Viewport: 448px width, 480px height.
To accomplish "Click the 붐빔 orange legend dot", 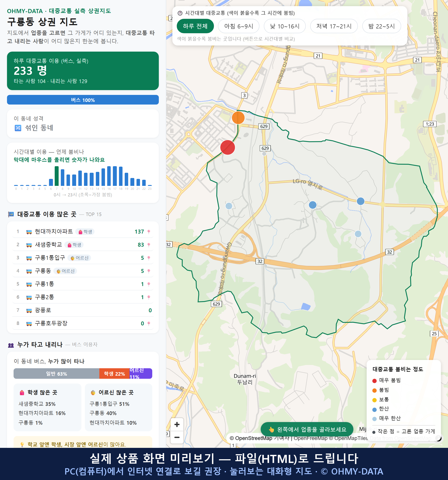I will 374,390.
